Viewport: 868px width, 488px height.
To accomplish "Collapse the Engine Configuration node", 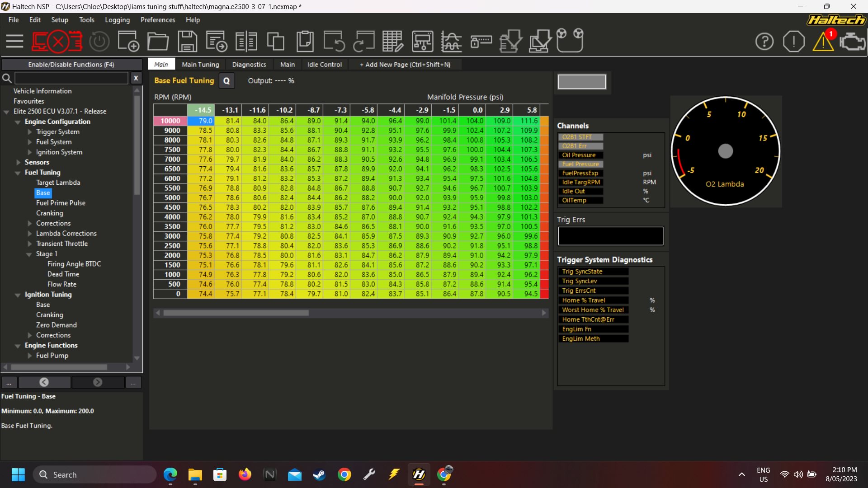I will pyautogui.click(x=18, y=122).
